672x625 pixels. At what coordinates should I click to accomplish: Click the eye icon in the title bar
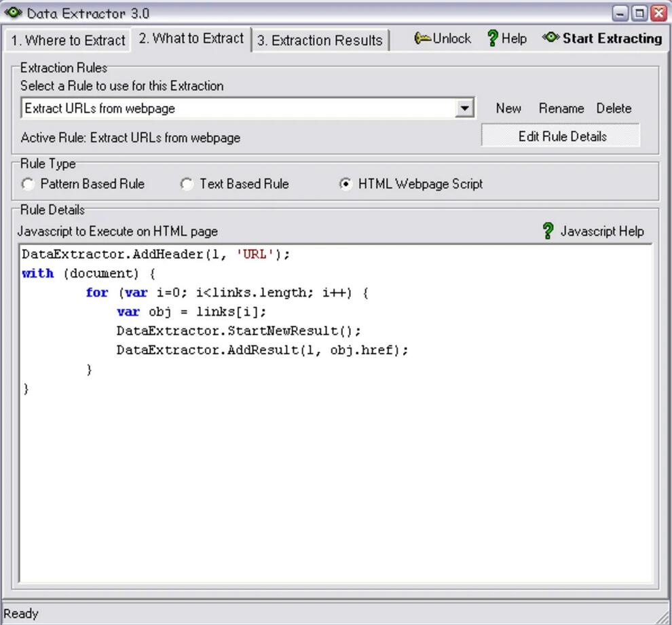tap(14, 12)
